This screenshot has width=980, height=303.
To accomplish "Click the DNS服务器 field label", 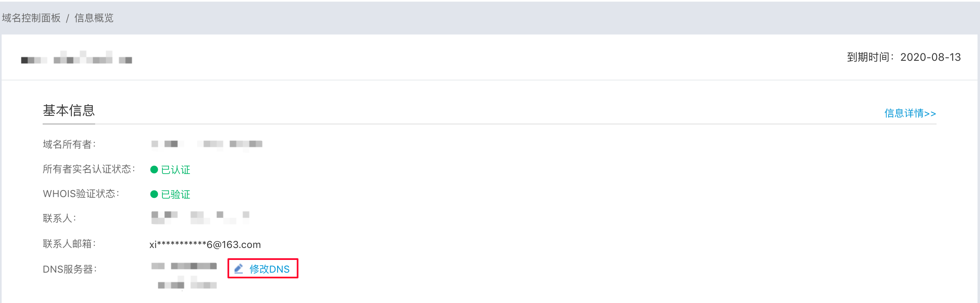I will point(70,269).
